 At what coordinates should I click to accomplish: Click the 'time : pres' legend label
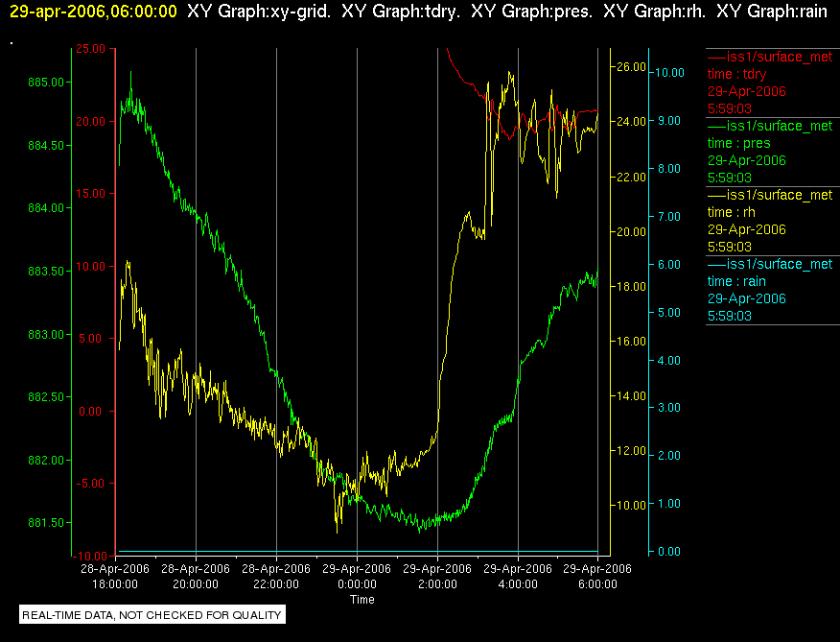click(738, 143)
